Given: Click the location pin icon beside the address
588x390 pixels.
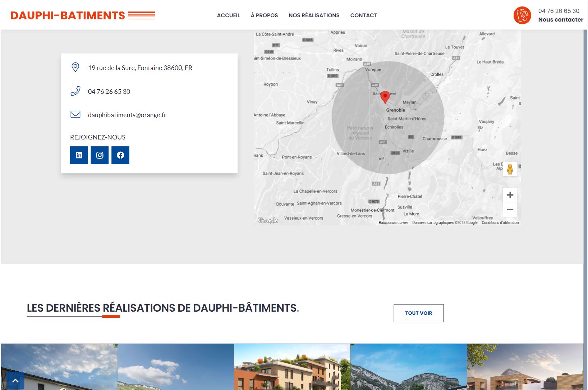Looking at the screenshot, I should [75, 67].
